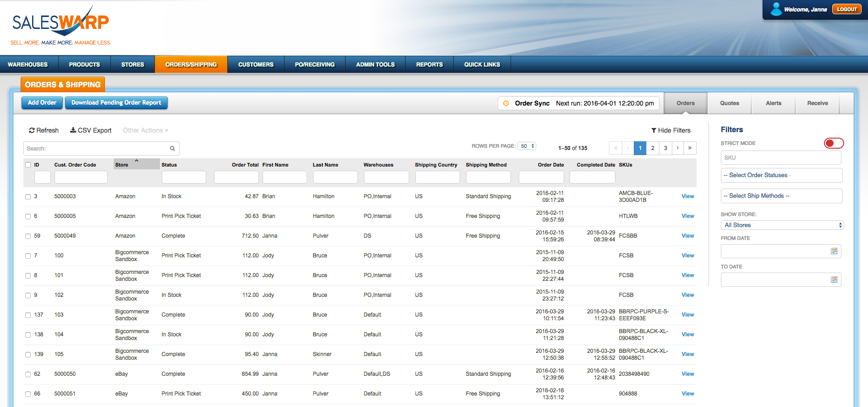This screenshot has height=407, width=868.
Task: Click SKU text BBRPC-PURPLE-S-EEEF093E
Action: click(x=644, y=315)
